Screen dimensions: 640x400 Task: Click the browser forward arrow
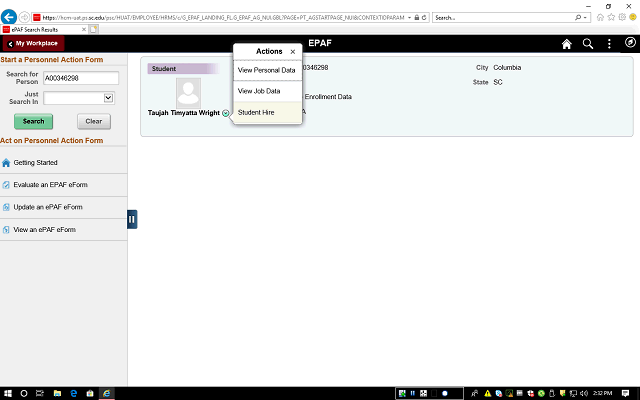click(24, 18)
